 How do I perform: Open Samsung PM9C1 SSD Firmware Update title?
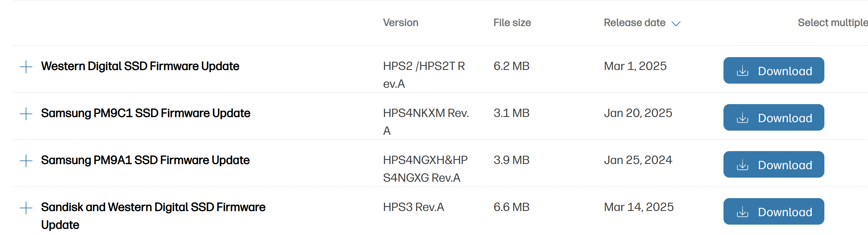(146, 113)
